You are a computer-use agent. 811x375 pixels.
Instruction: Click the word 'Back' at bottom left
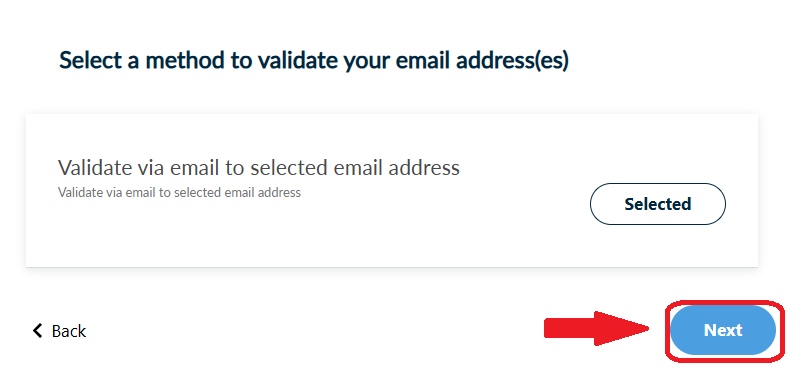(69, 331)
